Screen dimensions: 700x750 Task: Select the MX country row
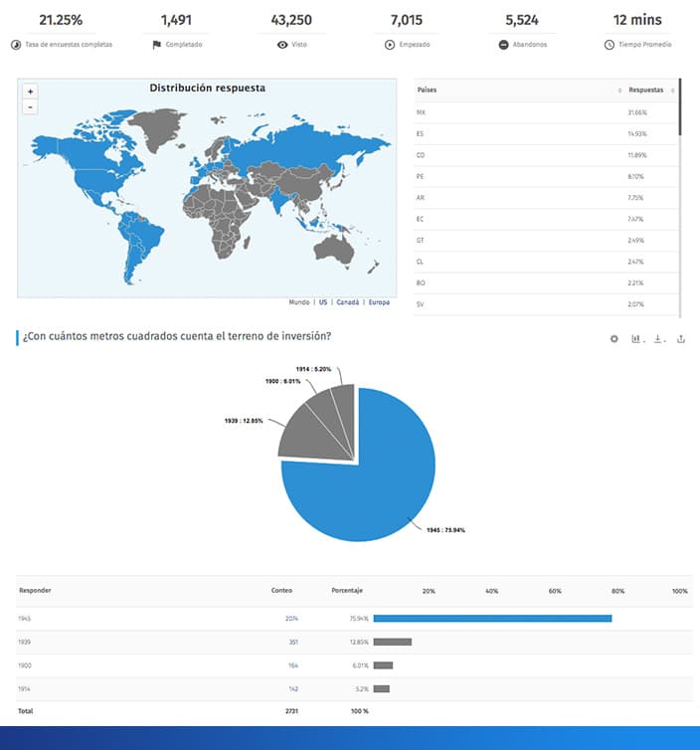[546, 112]
